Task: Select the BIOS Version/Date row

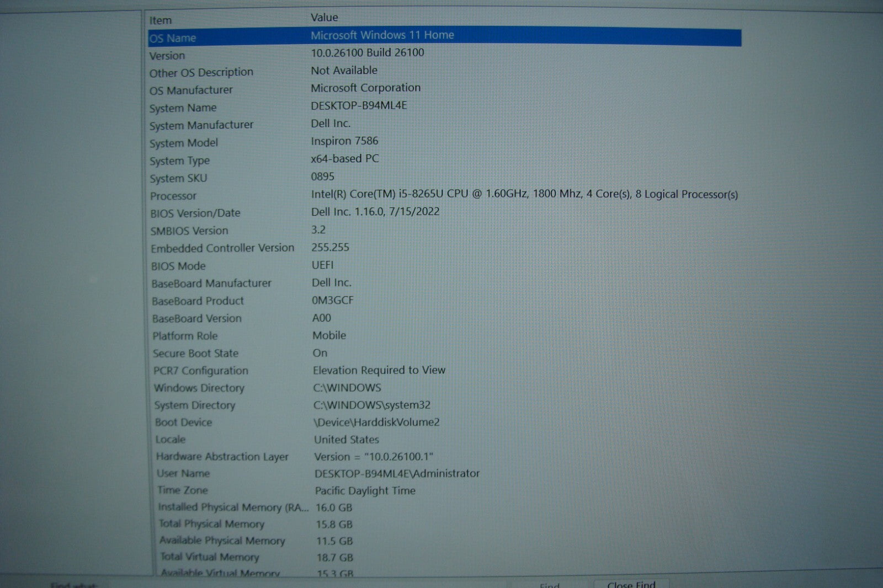Action: click(x=195, y=213)
